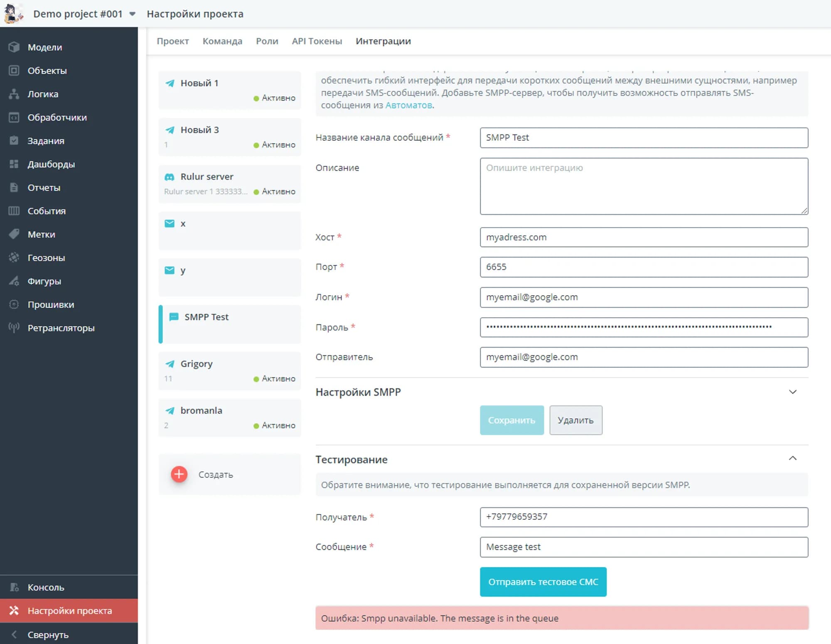The height and width of the screenshot is (644, 831).
Task: Select the Geozones icon in the sidebar
Action: [x=14, y=257]
